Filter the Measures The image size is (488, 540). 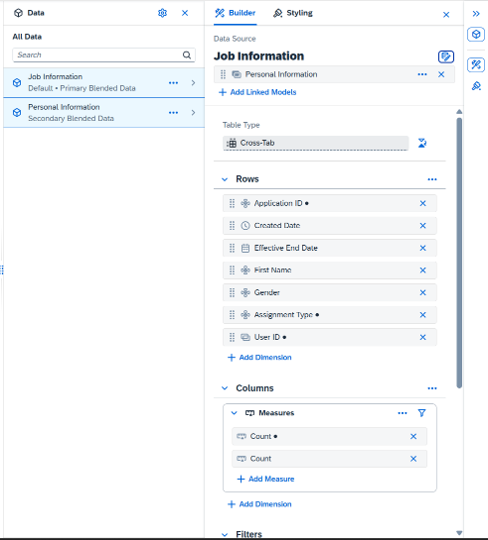point(422,413)
